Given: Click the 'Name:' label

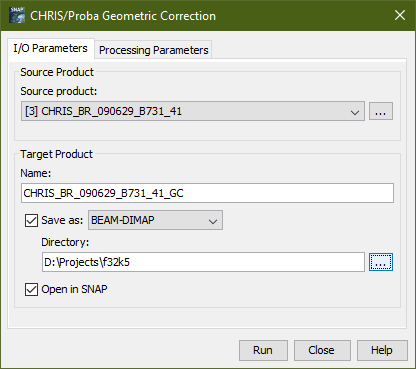Looking at the screenshot, I should [x=36, y=173].
